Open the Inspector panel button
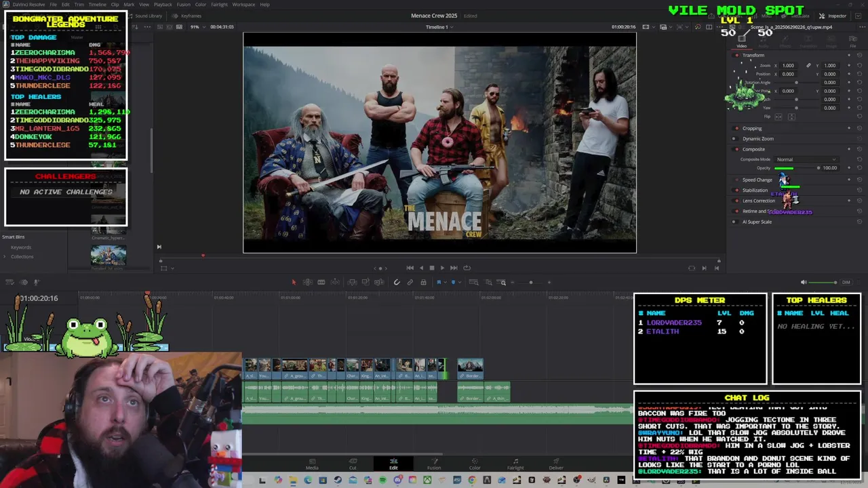This screenshot has width=868, height=488. tap(833, 16)
